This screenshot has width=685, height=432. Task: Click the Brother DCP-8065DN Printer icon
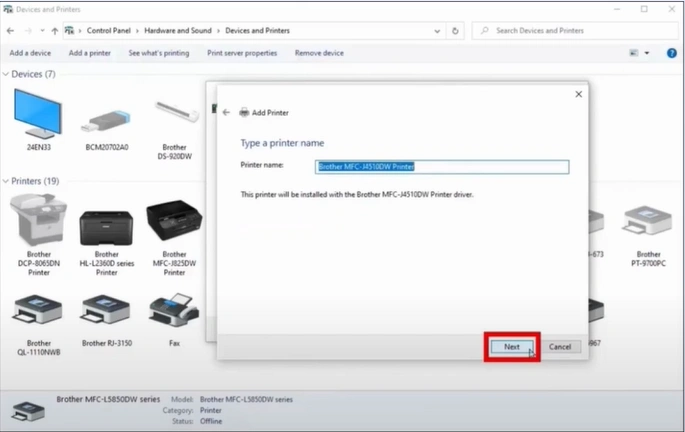point(39,222)
